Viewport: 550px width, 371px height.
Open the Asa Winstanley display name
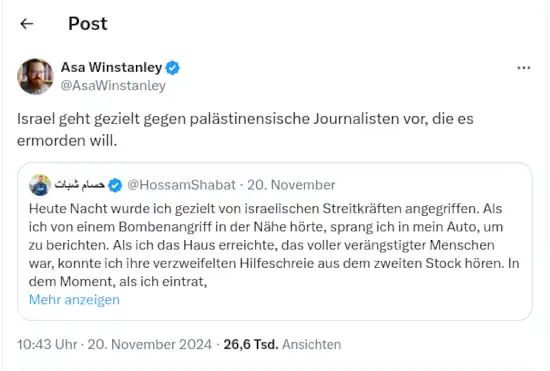point(111,67)
